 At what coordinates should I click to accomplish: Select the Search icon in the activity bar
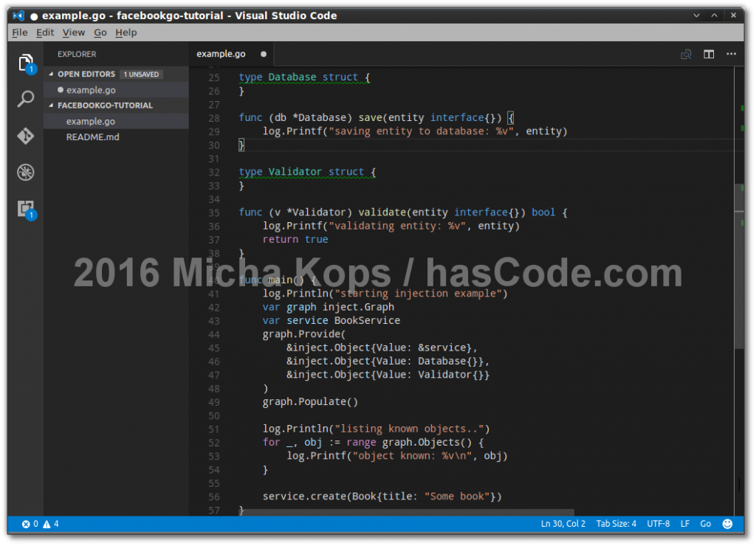click(24, 98)
